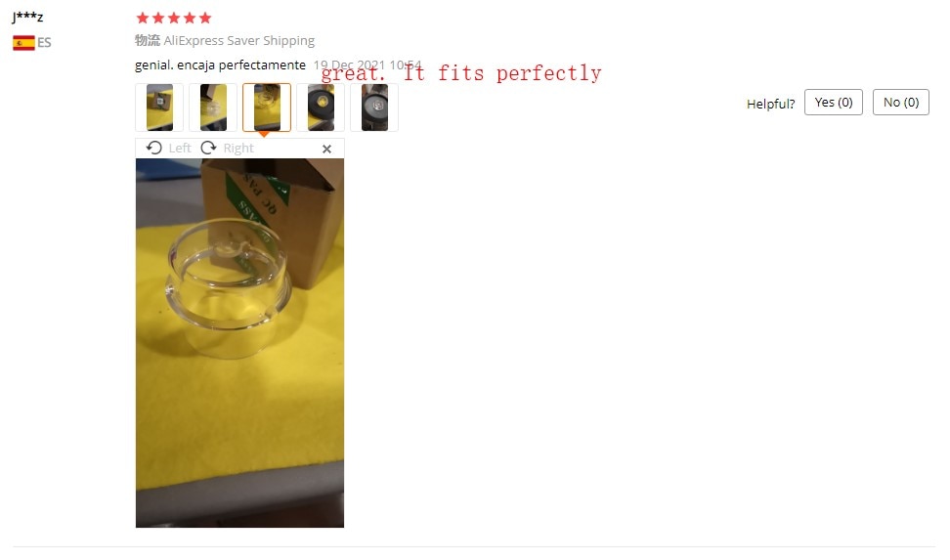Screen dimensions: 950x560
Task: Click the rotate right arrow icon
Action: point(208,148)
